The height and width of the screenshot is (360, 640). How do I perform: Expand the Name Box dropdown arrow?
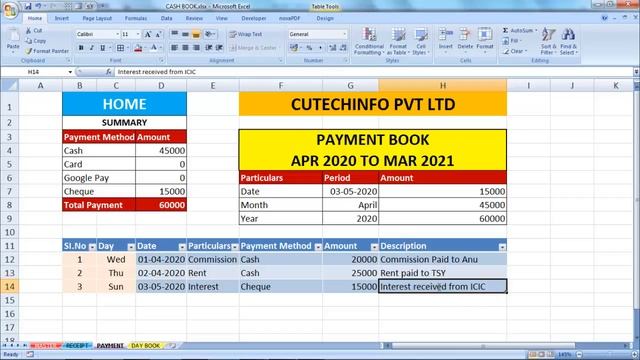pos(70,72)
